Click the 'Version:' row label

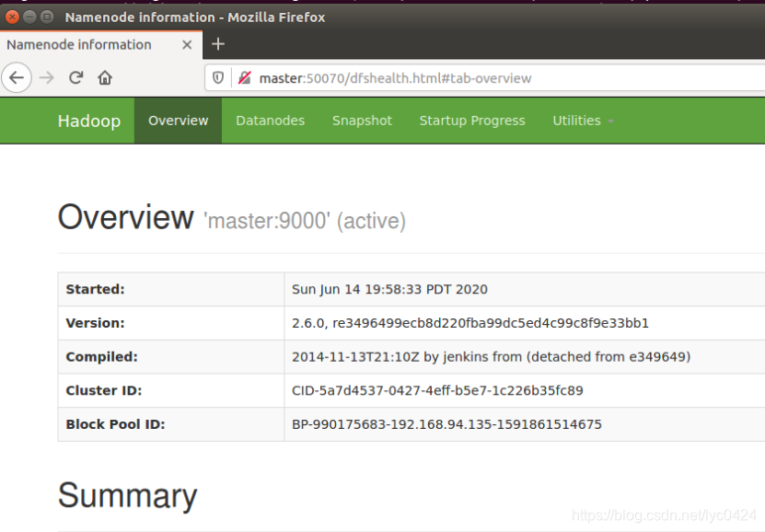coord(95,323)
